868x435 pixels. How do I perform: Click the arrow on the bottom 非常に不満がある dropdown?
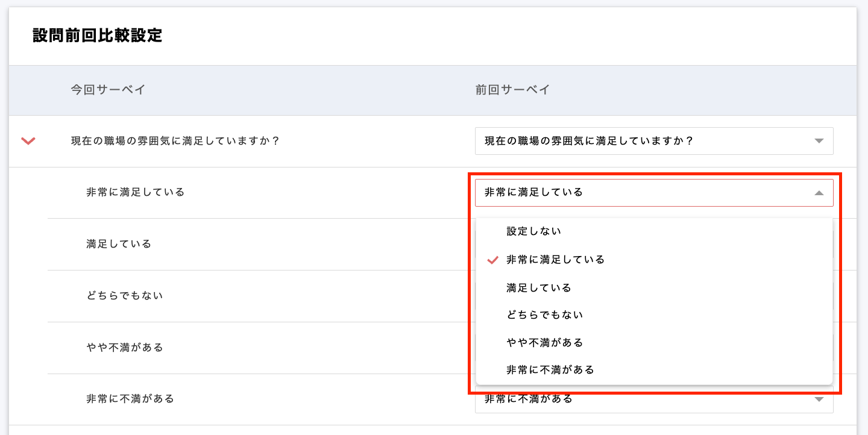pyautogui.click(x=819, y=399)
